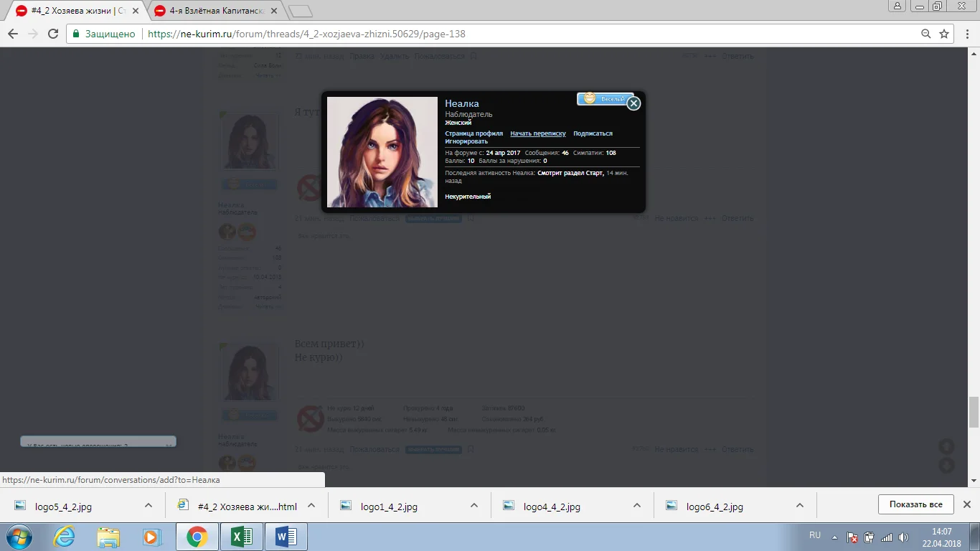Viewport: 980px width, 551px height.
Task: Click the Некурительный status text
Action: [468, 197]
